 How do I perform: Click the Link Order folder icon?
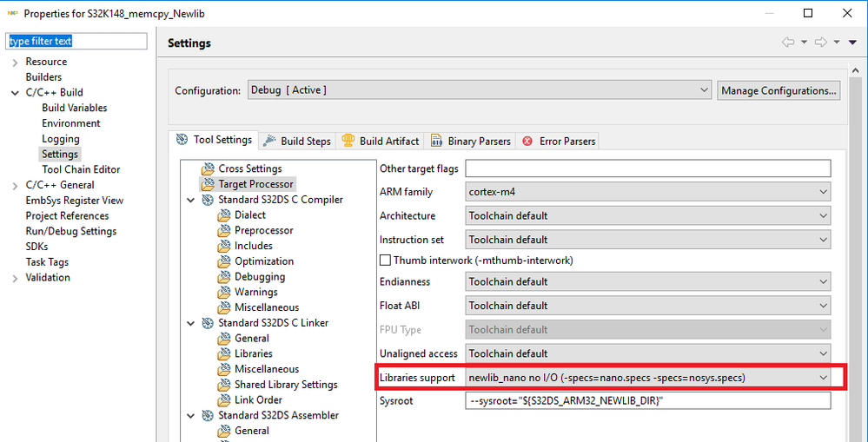coord(223,399)
